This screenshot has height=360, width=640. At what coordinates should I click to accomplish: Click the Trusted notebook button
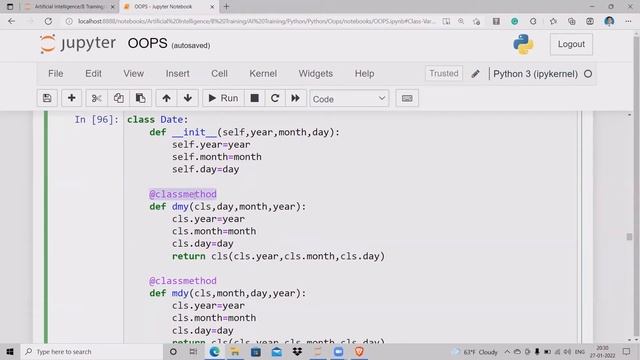point(444,73)
